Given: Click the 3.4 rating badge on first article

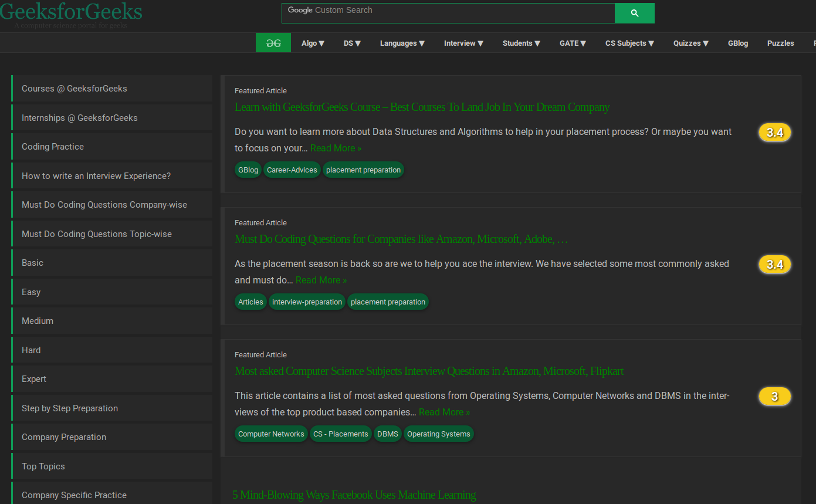Looking at the screenshot, I should (774, 133).
